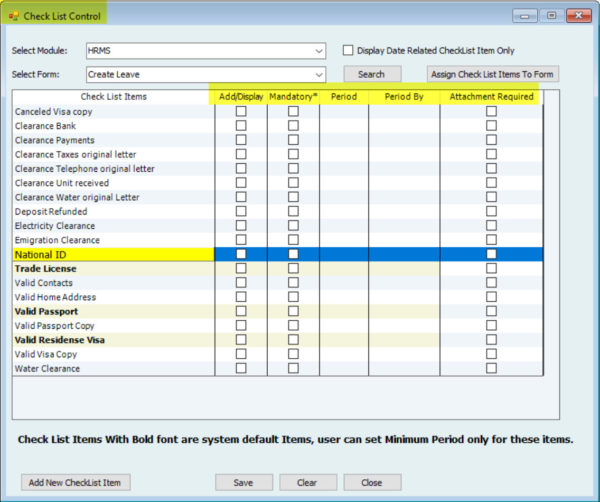Check Add/Display for Valid Passport
600x502 pixels.
pos(241,312)
